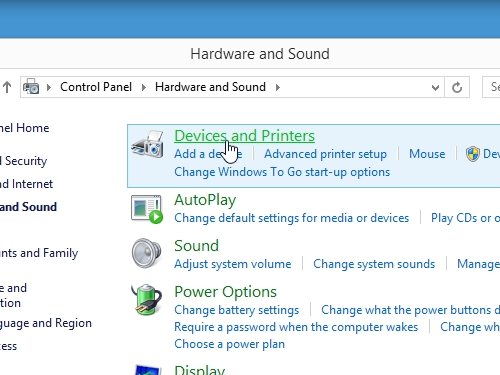Go to Control Panel Home in sidebar
The image size is (500, 375).
(x=25, y=128)
